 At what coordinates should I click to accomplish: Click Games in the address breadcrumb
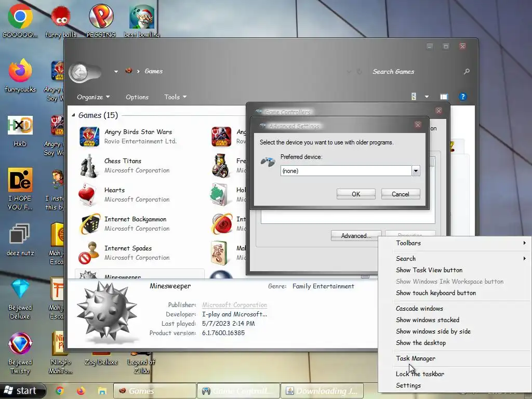click(154, 71)
